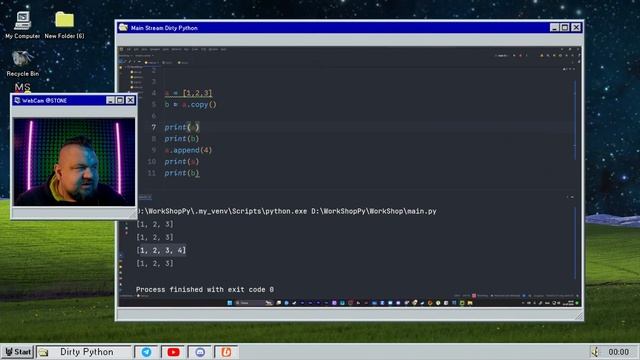The image size is (640, 360).
Task: Click the Main Stream Dirty Python title text
Action: (x=164, y=28)
